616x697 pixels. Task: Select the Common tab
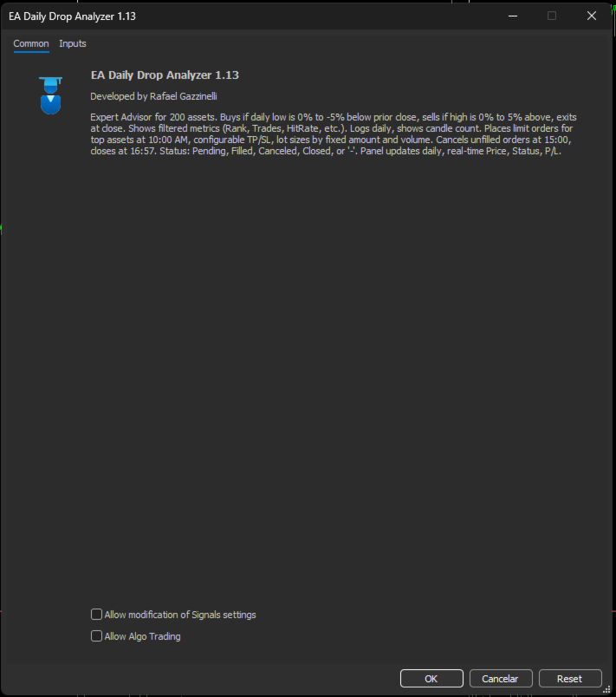31,43
